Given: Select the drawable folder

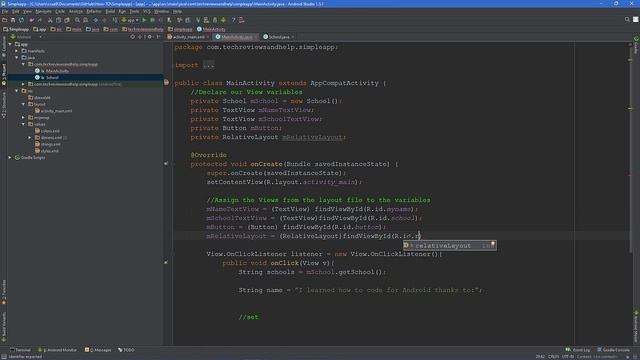Looking at the screenshot, I should coord(42,98).
